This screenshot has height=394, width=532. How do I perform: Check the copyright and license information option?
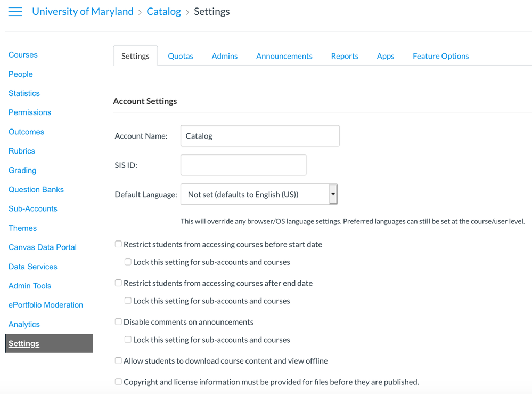pyautogui.click(x=118, y=382)
